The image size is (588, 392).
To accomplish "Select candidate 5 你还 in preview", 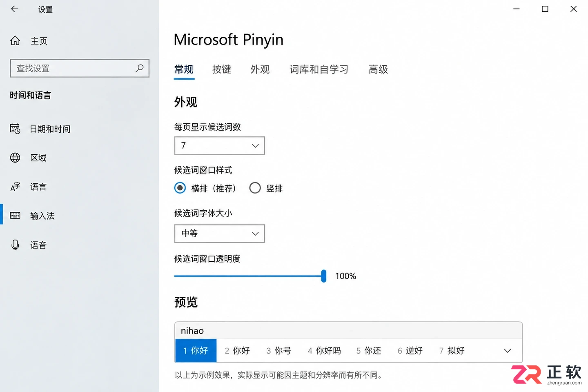I will click(x=369, y=351).
